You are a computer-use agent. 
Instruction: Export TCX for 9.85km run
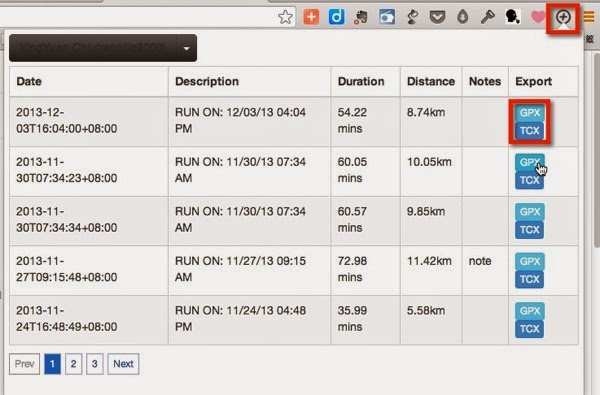(x=530, y=230)
